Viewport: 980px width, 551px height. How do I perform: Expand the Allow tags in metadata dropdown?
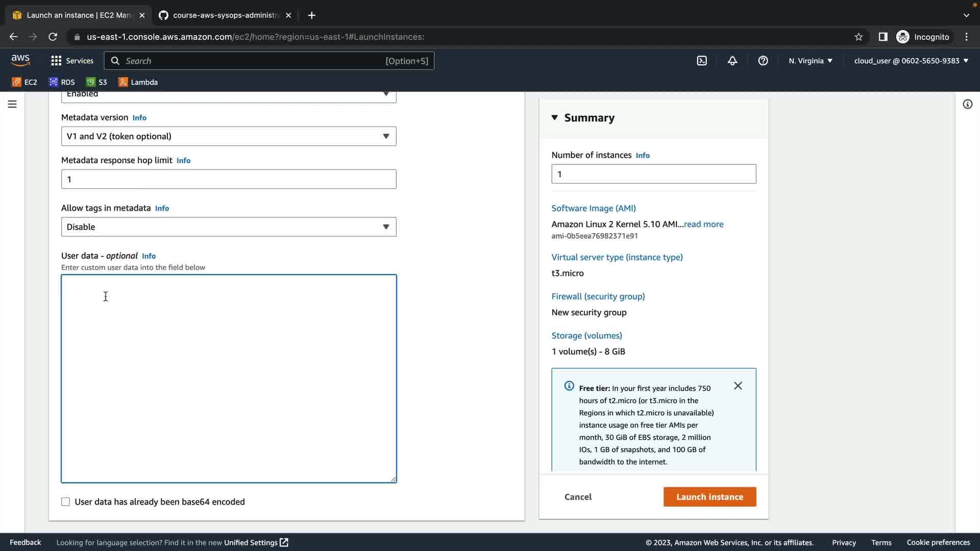[x=228, y=227]
